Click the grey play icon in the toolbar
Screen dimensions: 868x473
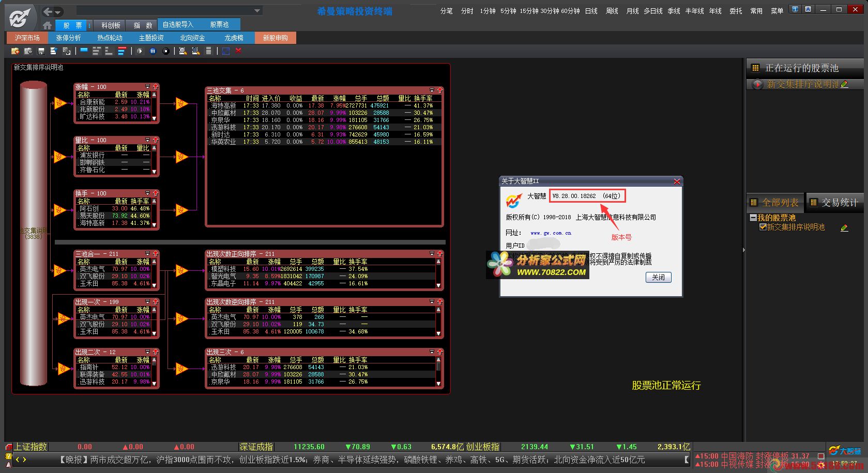click(140, 51)
